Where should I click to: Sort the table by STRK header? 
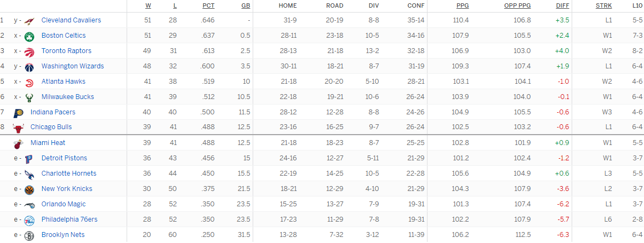pos(604,5)
